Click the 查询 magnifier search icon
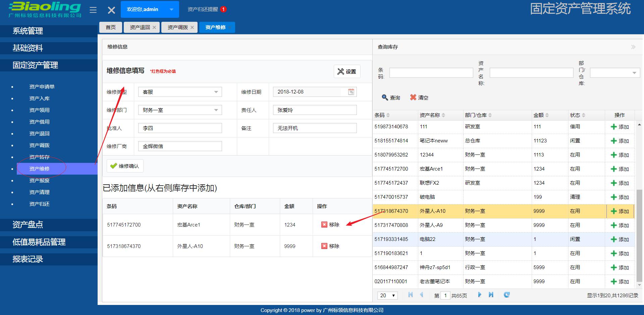Viewport: 644px width, 315px height. click(x=385, y=97)
